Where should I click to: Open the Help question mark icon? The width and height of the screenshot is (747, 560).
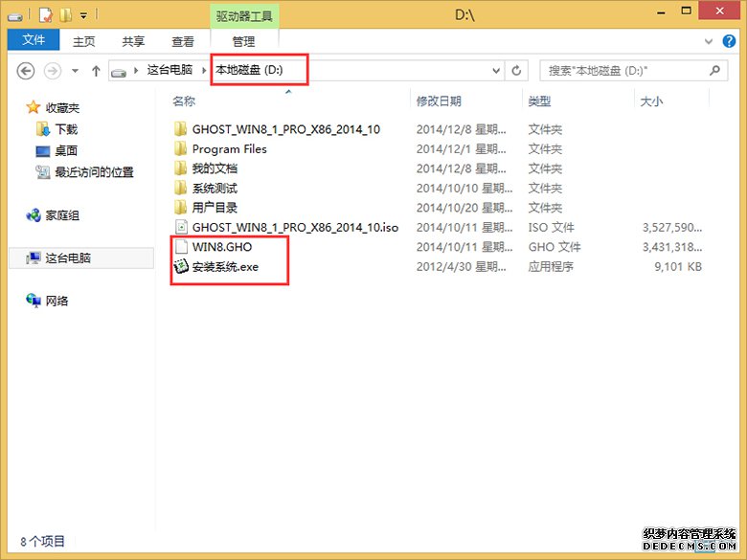(729, 41)
